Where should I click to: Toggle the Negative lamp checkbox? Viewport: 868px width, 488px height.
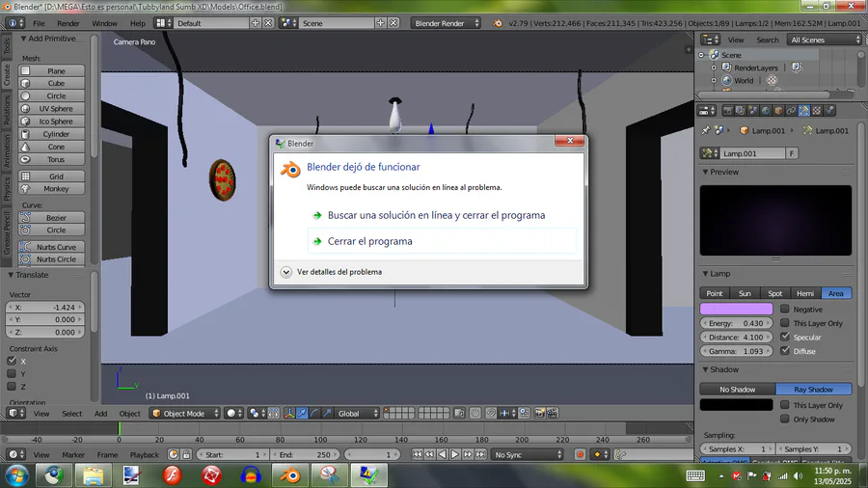point(785,309)
